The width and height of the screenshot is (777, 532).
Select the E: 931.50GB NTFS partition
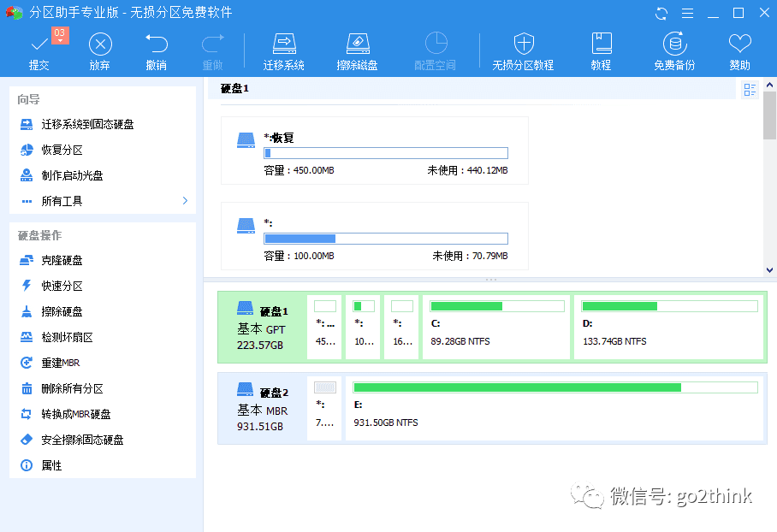555,408
